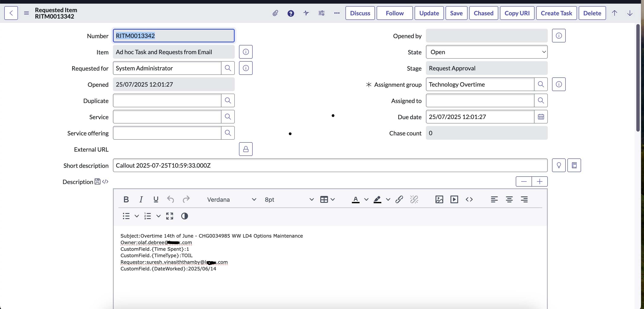Image resolution: width=644 pixels, height=309 pixels.
Task: Click Assignment group lookup magnifier
Action: point(541,84)
